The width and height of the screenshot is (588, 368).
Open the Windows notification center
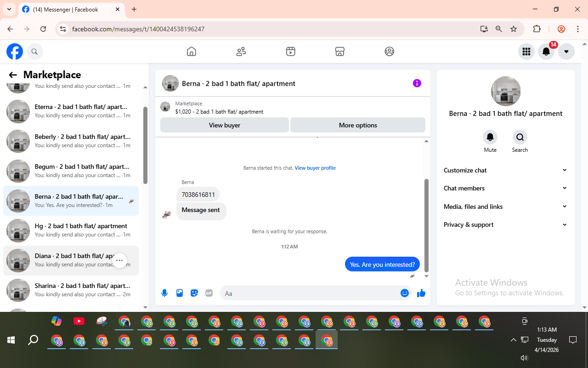click(573, 340)
